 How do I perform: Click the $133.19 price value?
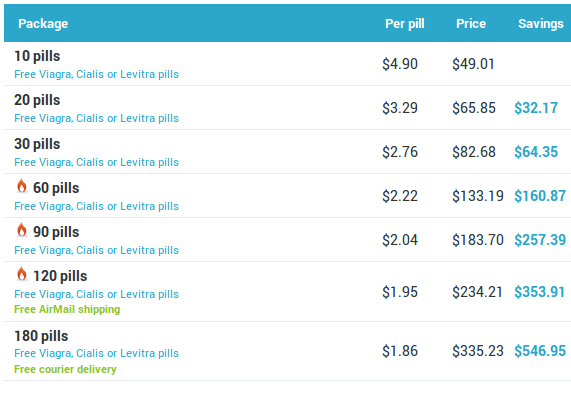(478, 196)
